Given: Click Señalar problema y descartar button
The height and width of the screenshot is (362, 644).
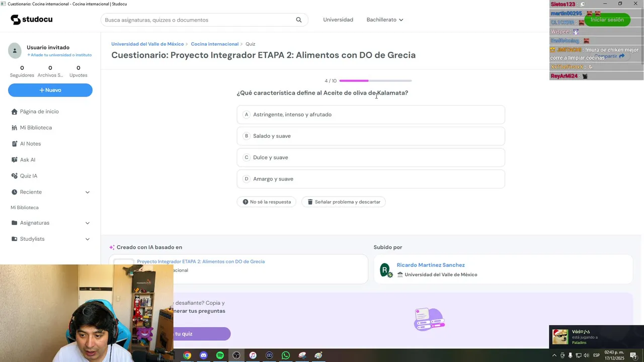Looking at the screenshot, I should pyautogui.click(x=344, y=202).
